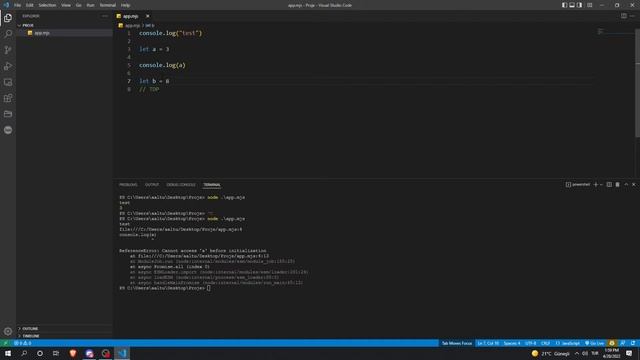Open the Terminal menu
This screenshot has height=360, width=640.
107,5
